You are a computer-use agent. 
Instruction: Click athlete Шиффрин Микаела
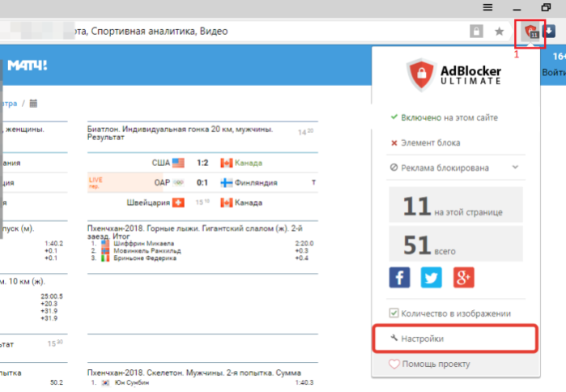point(143,244)
